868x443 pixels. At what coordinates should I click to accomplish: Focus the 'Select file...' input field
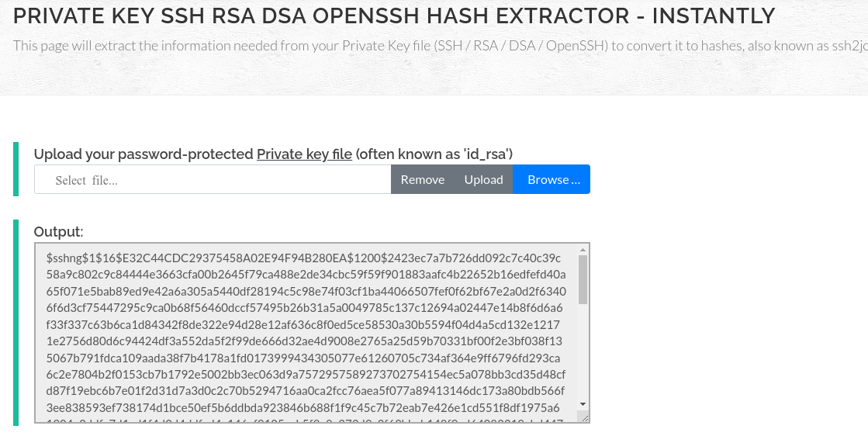point(213,179)
